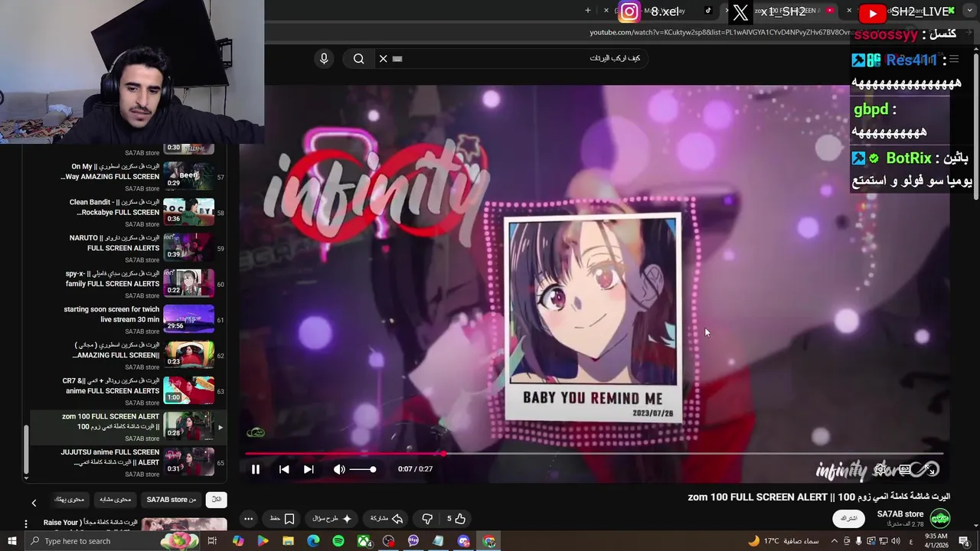980x551 pixels.
Task: Open the notification center icon
Action: 964,541
